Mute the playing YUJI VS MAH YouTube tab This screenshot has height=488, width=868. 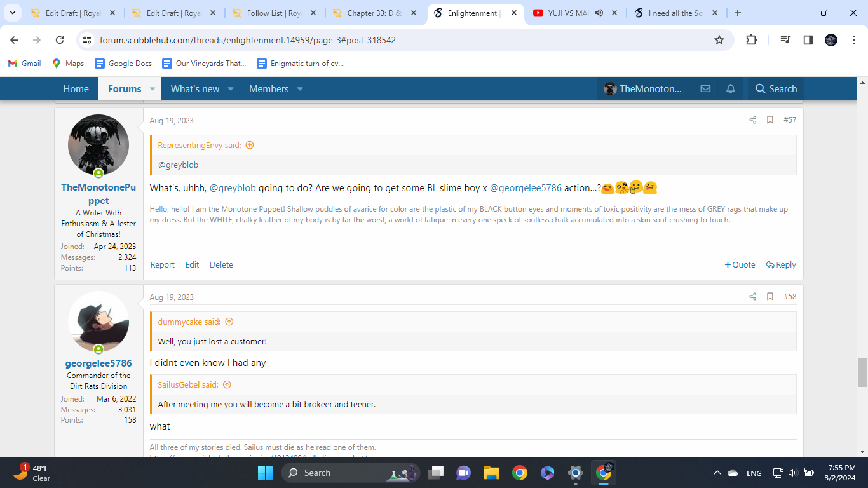coord(598,12)
